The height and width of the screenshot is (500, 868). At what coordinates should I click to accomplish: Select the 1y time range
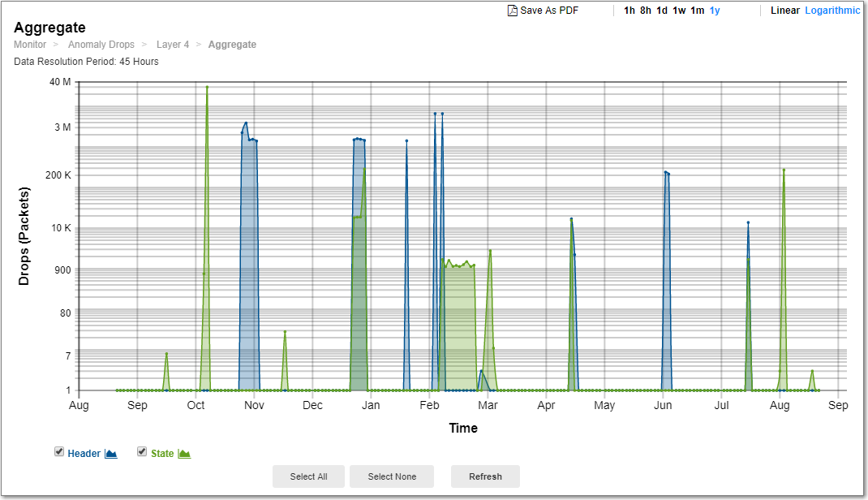(715, 11)
